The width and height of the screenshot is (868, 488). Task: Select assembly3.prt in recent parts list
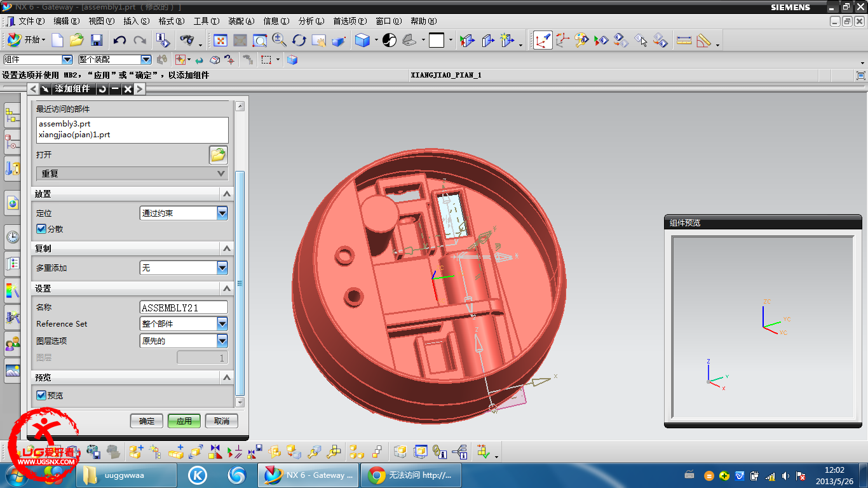pyautogui.click(x=64, y=124)
